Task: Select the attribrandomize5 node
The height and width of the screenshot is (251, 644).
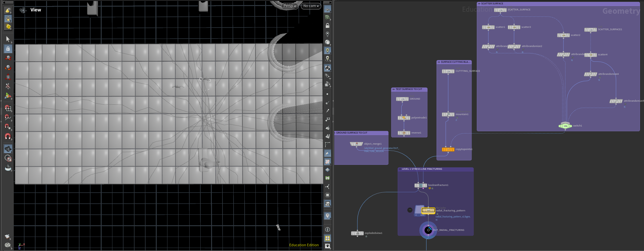Action: (x=616, y=101)
